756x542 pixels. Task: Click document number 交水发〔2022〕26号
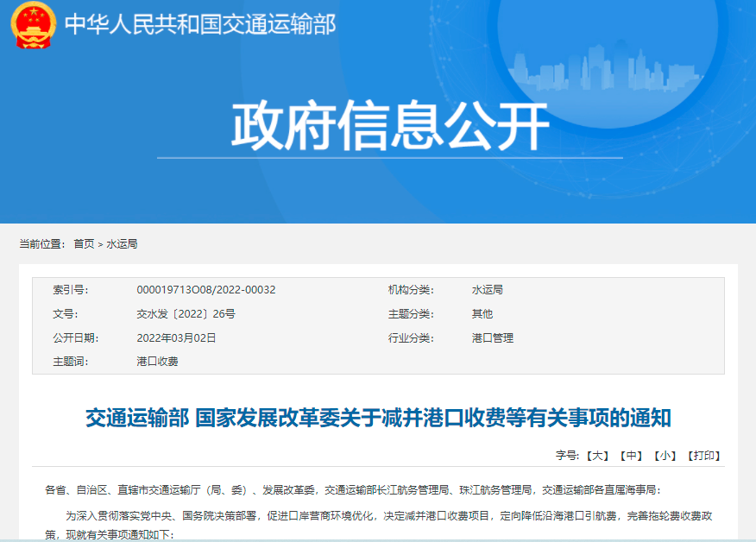pyautogui.click(x=186, y=314)
